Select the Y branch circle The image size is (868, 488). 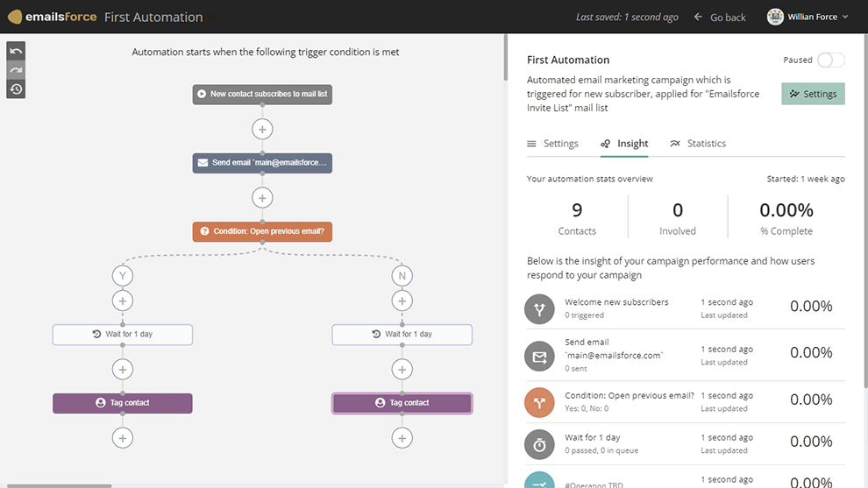point(123,276)
